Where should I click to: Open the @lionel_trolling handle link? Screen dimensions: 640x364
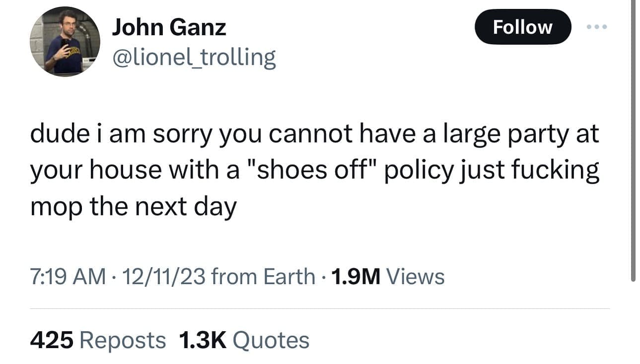click(x=195, y=57)
